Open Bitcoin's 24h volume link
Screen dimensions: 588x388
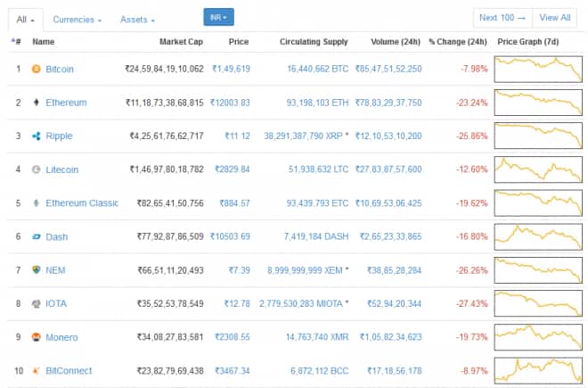(x=388, y=69)
